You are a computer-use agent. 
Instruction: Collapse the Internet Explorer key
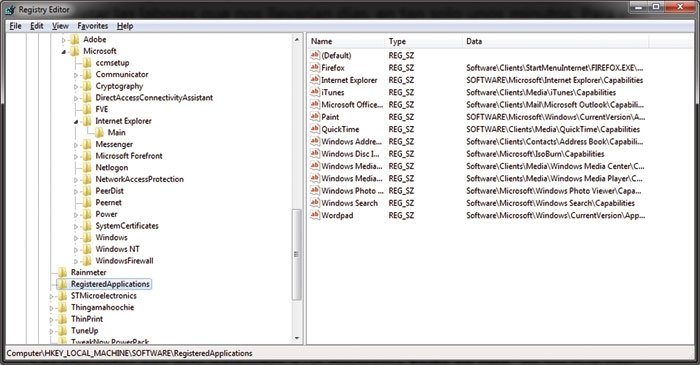pyautogui.click(x=76, y=121)
